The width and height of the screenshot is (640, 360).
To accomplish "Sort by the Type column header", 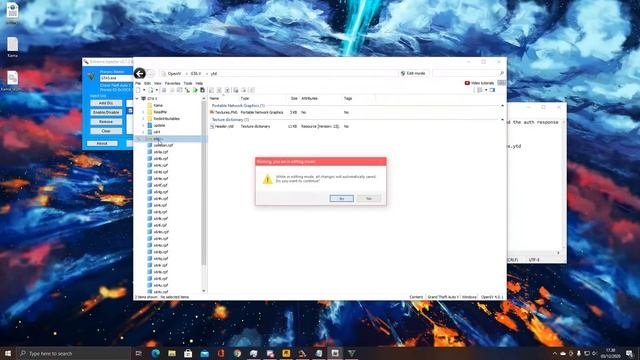I will click(263, 99).
